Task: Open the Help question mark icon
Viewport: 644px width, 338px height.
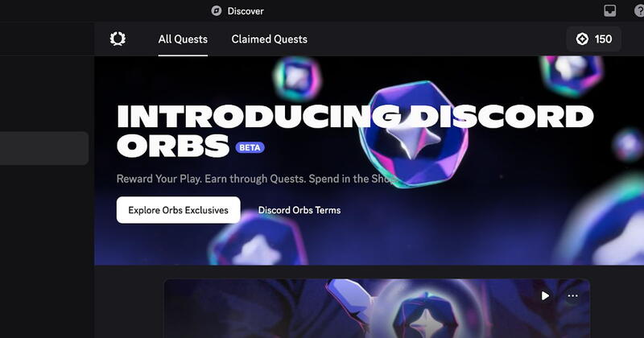Action: click(639, 10)
